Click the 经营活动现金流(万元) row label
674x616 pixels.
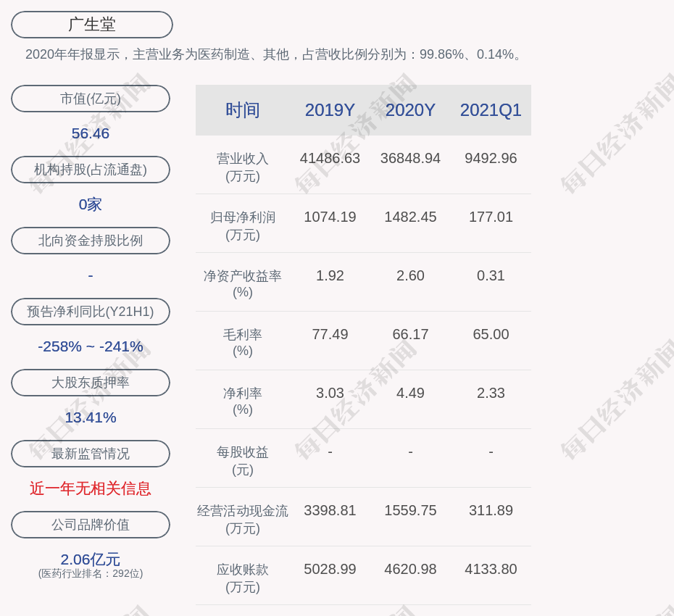[x=243, y=520]
